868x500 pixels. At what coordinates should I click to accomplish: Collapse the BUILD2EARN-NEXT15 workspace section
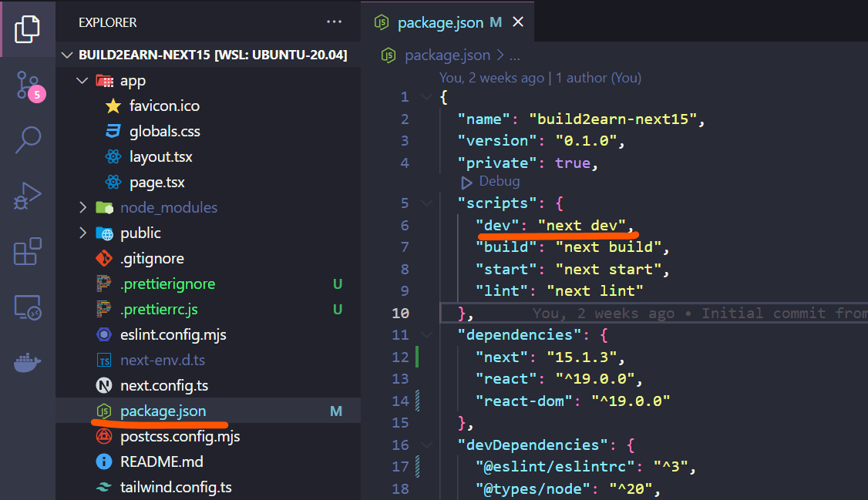68,55
